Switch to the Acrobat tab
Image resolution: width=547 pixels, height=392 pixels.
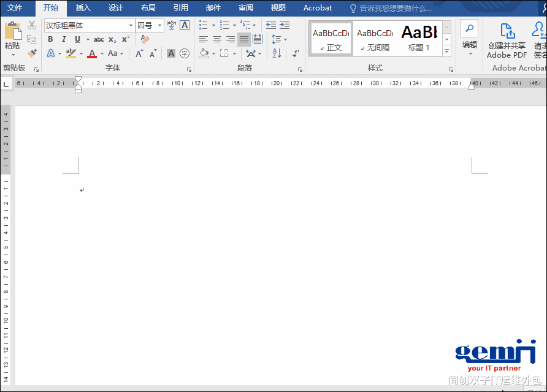pyautogui.click(x=318, y=8)
